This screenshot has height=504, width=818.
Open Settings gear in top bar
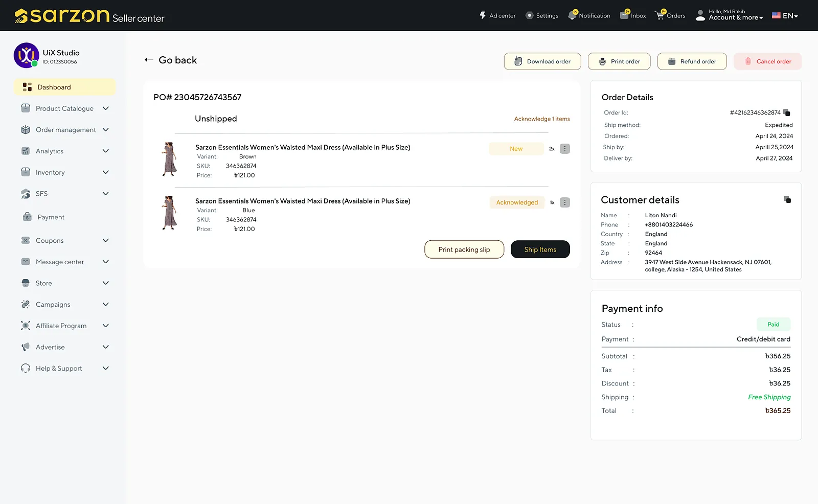(x=530, y=15)
